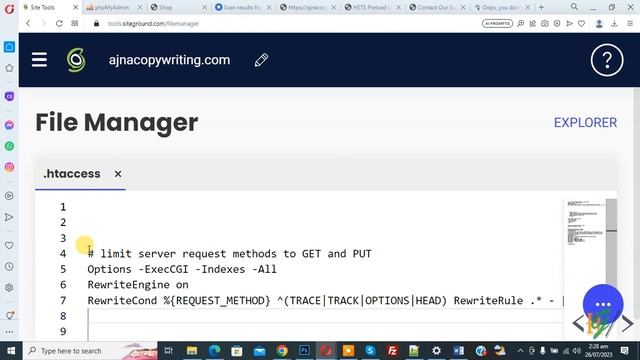640x360 pixels.
Task: Click the RewriteCond REQUEST_METHOD line
Action: pyautogui.click(x=325, y=301)
